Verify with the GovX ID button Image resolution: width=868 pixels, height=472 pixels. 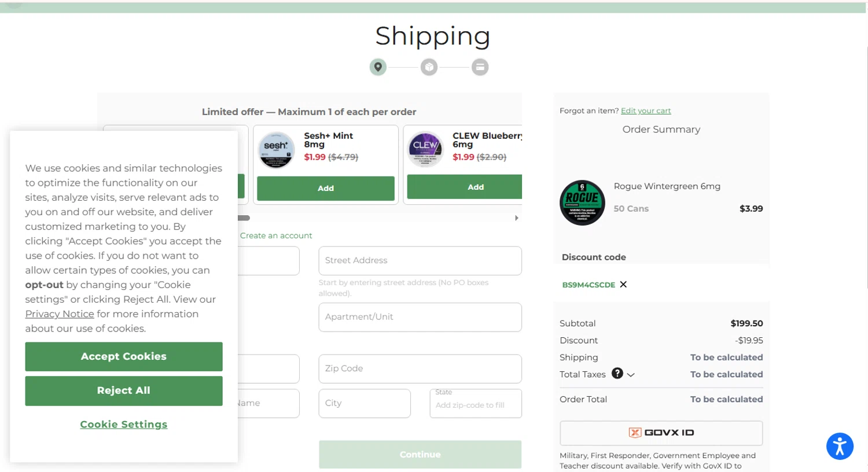point(661,433)
